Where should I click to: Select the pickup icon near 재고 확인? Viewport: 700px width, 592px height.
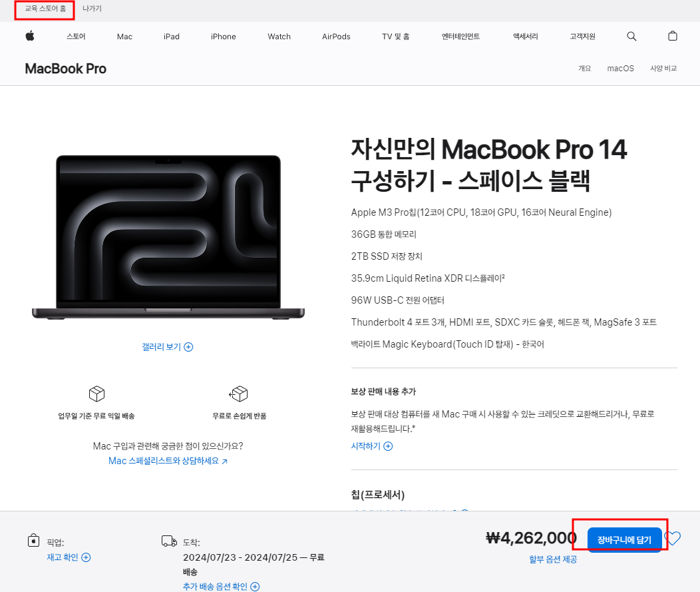pos(33,541)
